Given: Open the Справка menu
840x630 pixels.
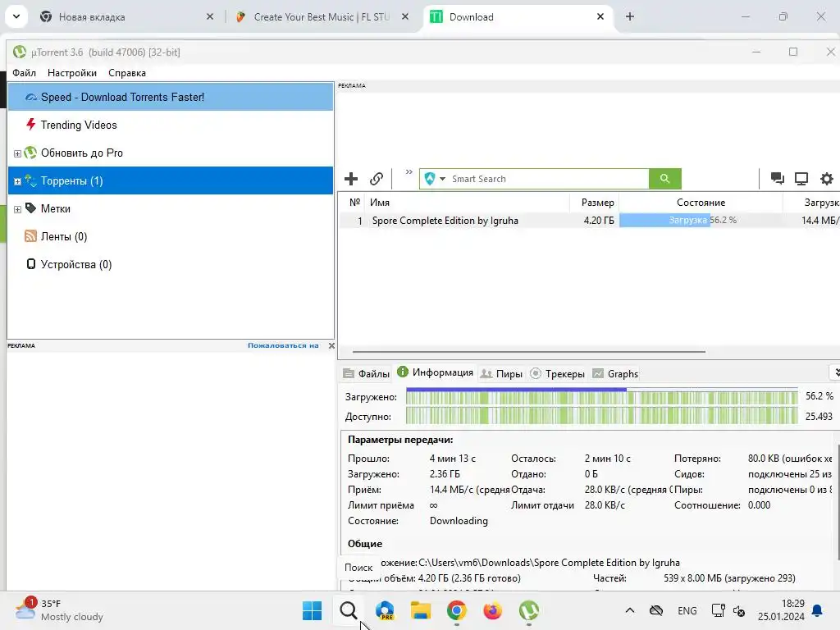Looking at the screenshot, I should 127,73.
